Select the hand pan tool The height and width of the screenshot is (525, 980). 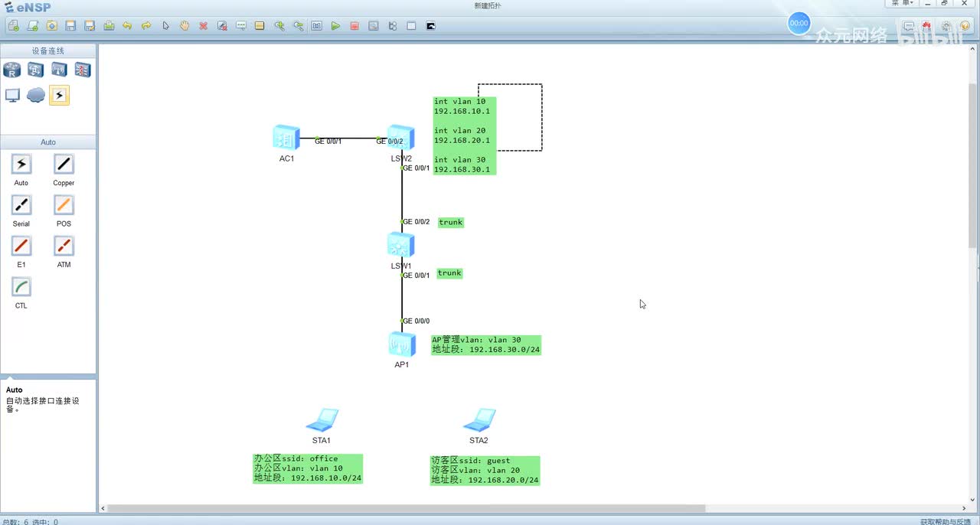click(185, 25)
